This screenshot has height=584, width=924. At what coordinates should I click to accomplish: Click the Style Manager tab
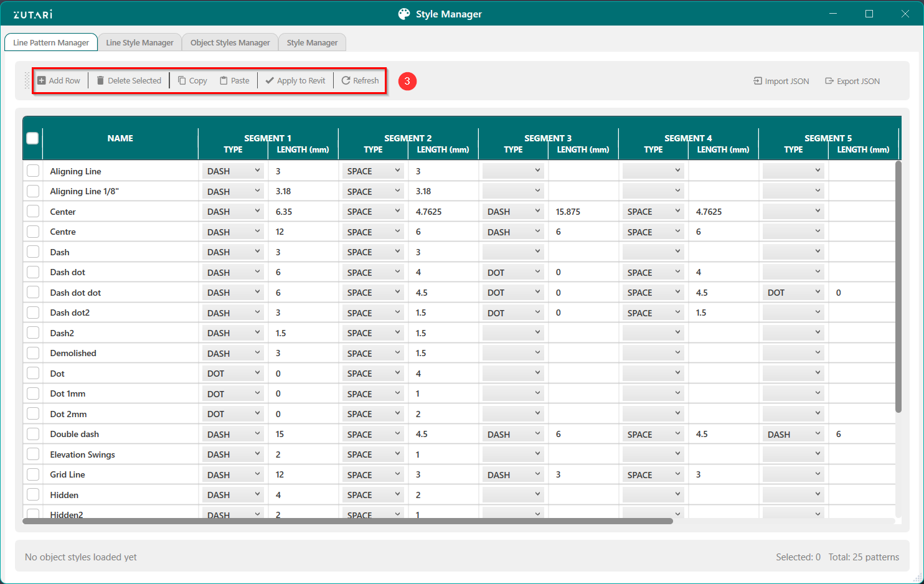pyautogui.click(x=312, y=43)
